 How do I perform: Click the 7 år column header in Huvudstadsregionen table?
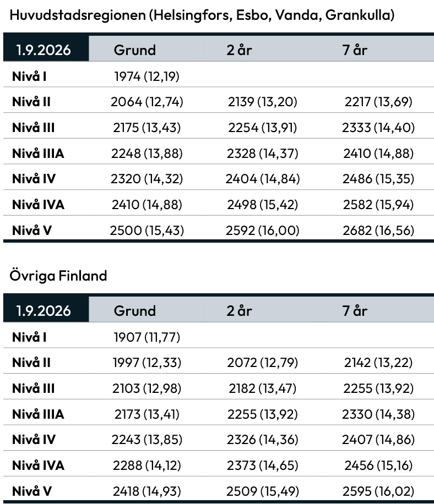(x=355, y=50)
